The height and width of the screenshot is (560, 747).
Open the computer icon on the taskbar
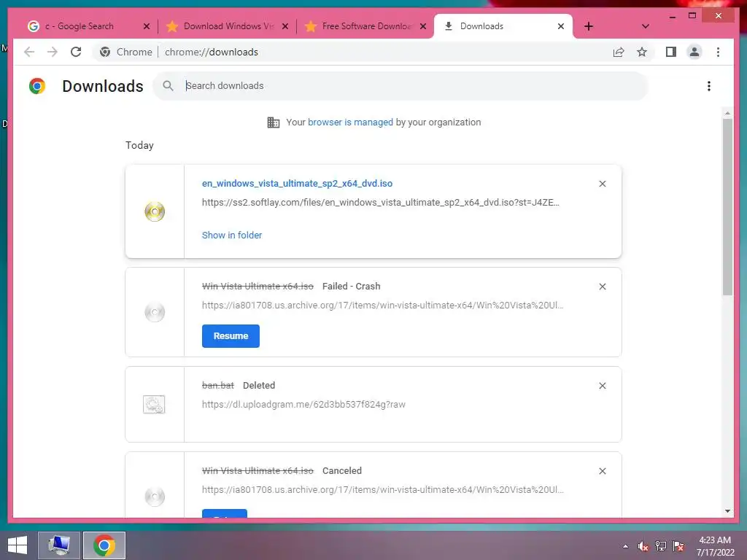(59, 545)
